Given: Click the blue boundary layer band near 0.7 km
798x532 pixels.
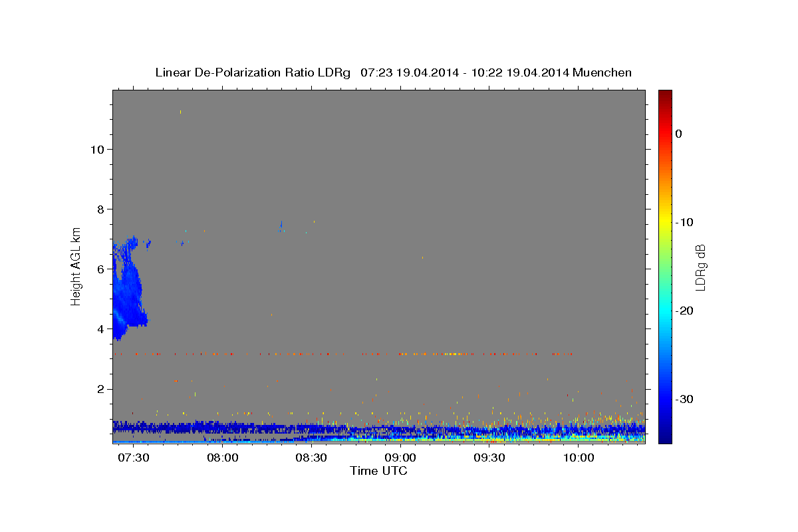Looking at the screenshot, I should [x=378, y=429].
